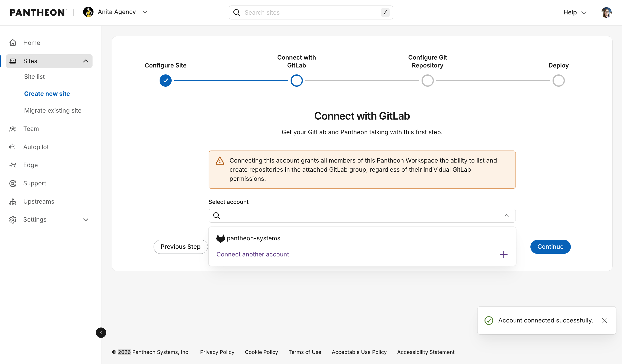Open Autopilot from sidebar

pos(36,147)
